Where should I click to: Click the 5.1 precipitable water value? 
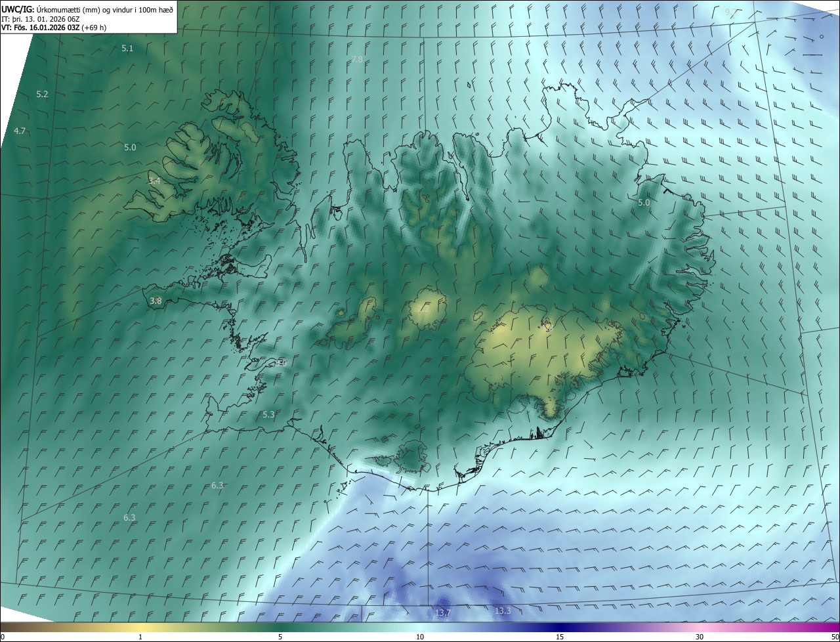tap(127, 49)
